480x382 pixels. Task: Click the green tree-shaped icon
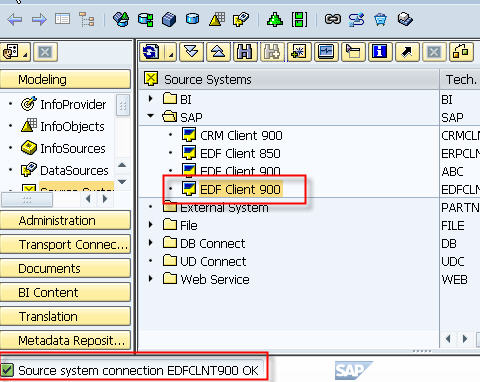point(275,19)
